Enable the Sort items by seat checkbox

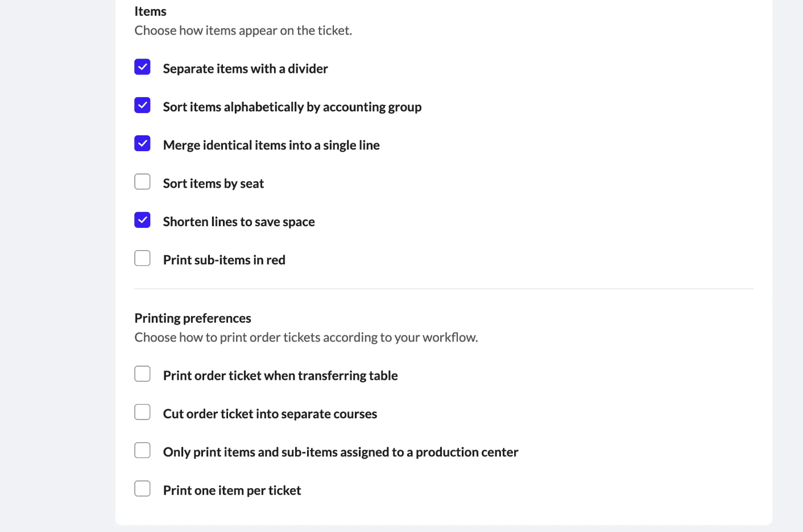(142, 182)
